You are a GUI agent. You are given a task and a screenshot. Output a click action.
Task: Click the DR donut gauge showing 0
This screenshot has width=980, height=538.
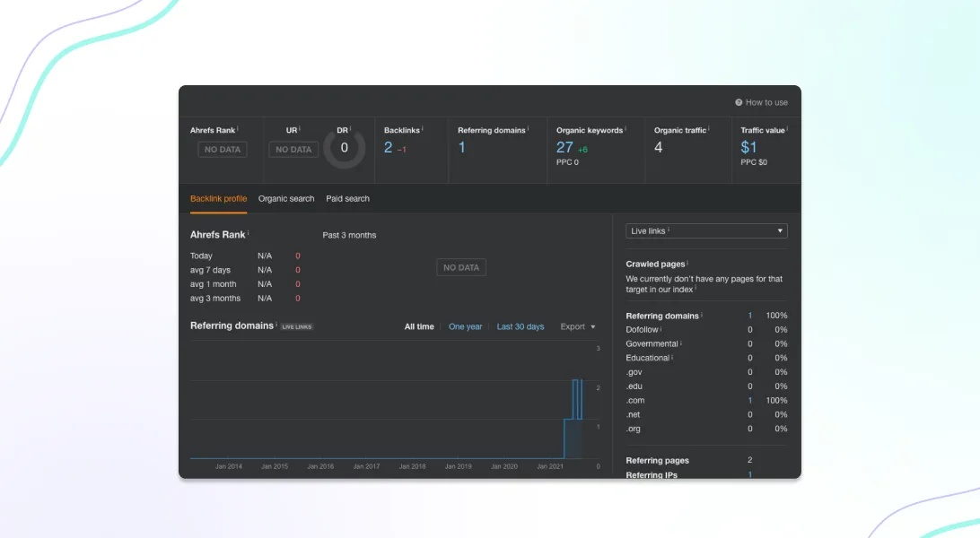coord(345,148)
